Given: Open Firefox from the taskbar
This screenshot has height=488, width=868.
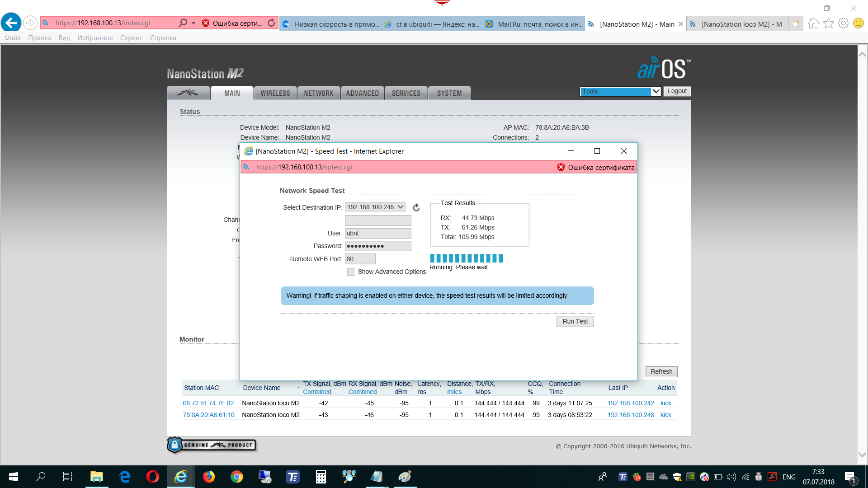Looking at the screenshot, I should [208, 477].
